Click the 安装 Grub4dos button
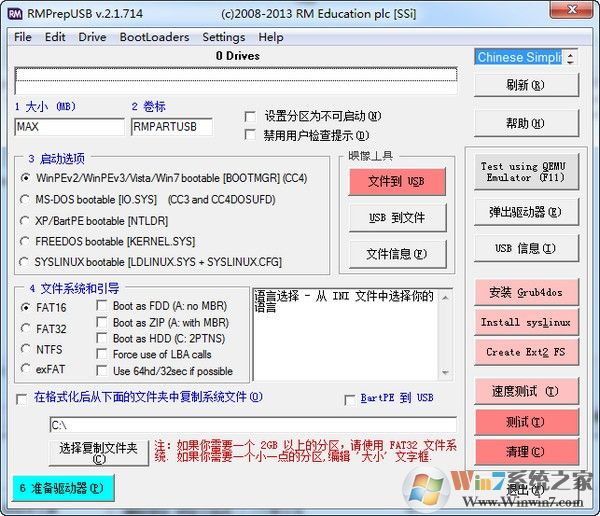This screenshot has height=516, width=600. coord(526,292)
